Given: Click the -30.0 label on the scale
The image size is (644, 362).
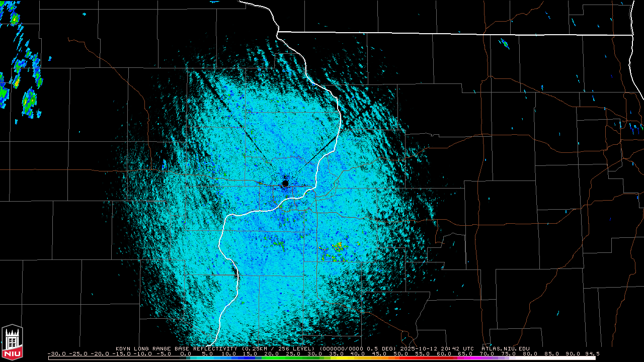Looking at the screenshot, I should 56,353.
